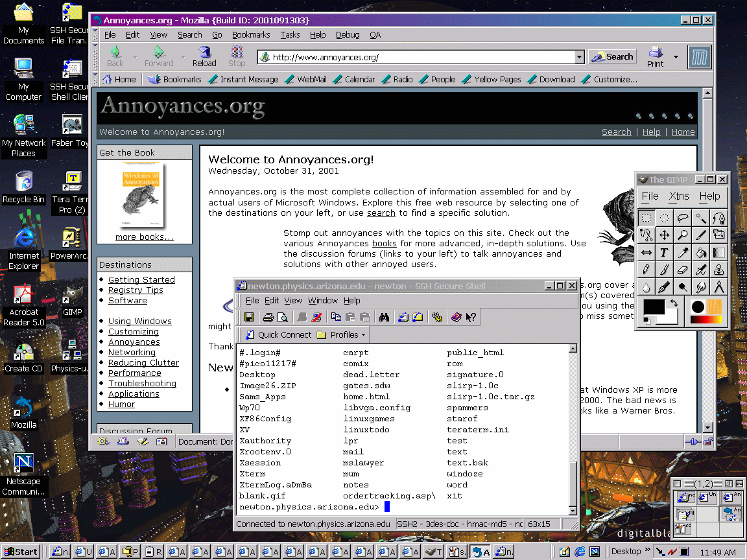
Task: Toggle the Mozilla online/offline status icon
Action: coord(693,441)
